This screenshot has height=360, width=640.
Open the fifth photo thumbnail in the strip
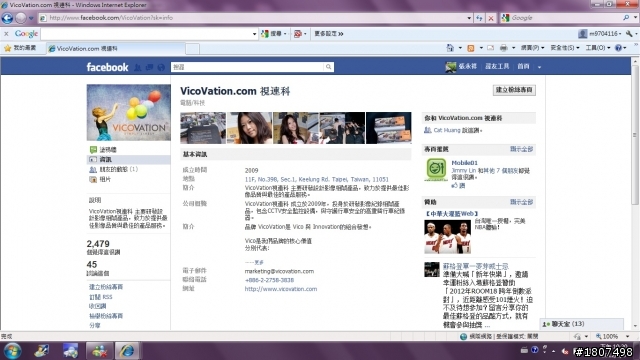coord(389,128)
